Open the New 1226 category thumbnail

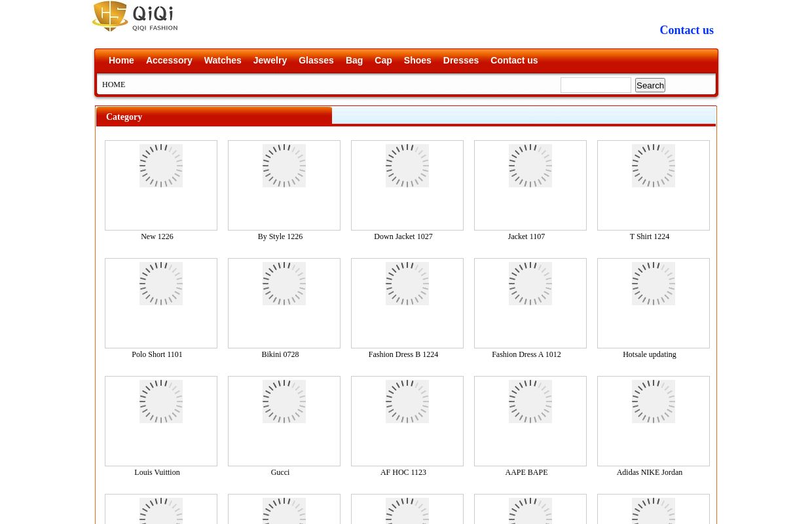click(161, 185)
